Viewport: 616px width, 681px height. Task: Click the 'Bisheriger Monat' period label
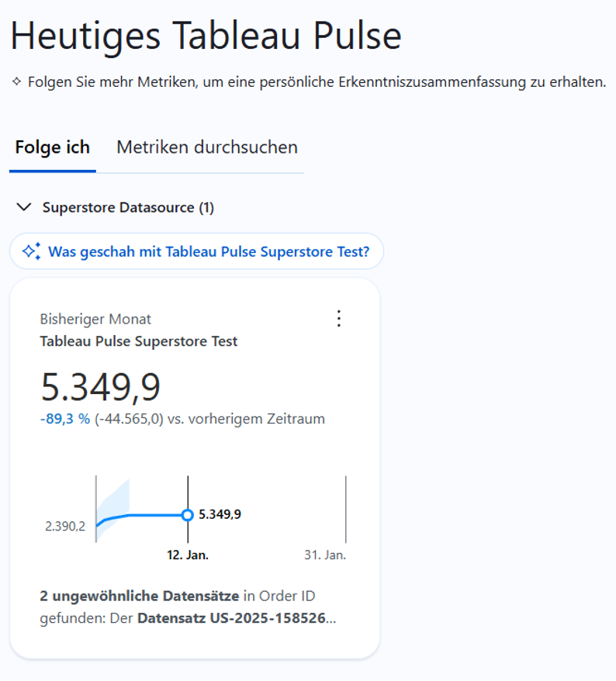click(95, 319)
